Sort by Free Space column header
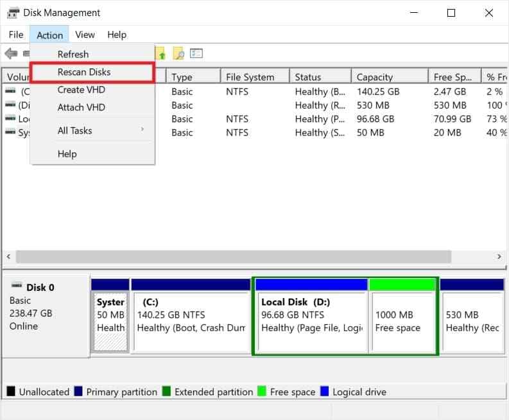This screenshot has width=509, height=420. pyautogui.click(x=455, y=77)
